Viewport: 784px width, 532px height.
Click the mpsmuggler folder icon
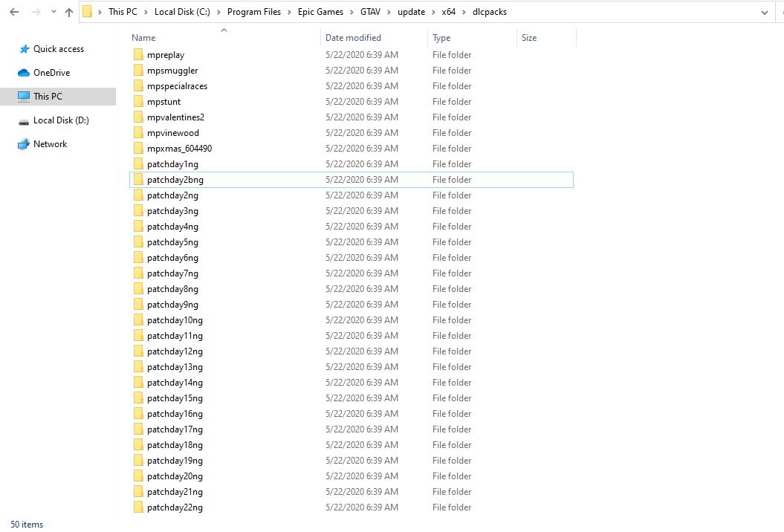click(x=138, y=70)
